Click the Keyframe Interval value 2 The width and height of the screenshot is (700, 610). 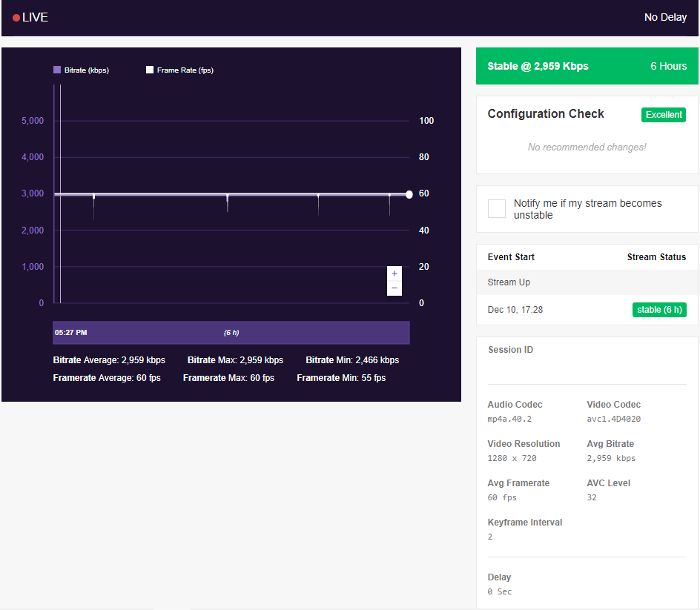coord(489,537)
